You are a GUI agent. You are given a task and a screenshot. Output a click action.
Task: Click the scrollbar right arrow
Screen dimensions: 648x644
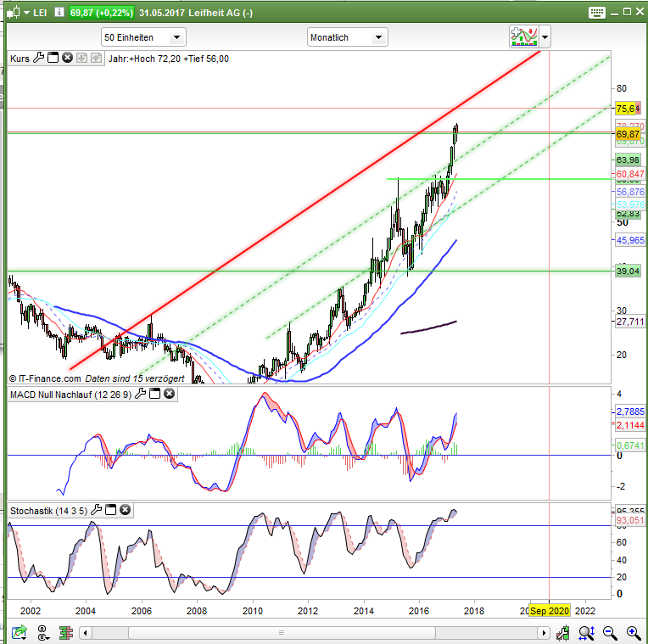pos(544,633)
